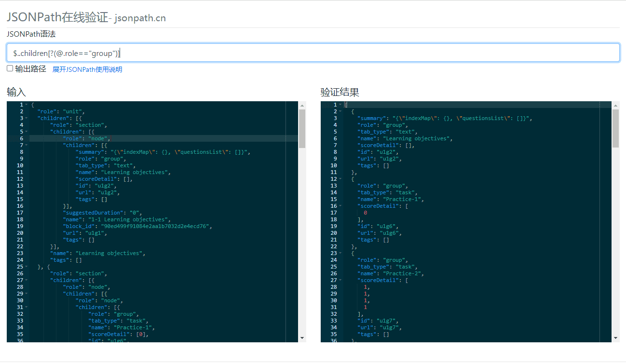Viewport: 626px width, 364px height.
Task: Click the JSONPath expression input field
Action: click(313, 53)
